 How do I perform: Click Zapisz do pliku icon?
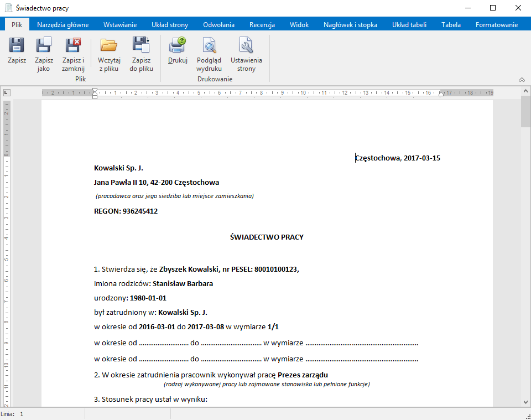(141, 45)
